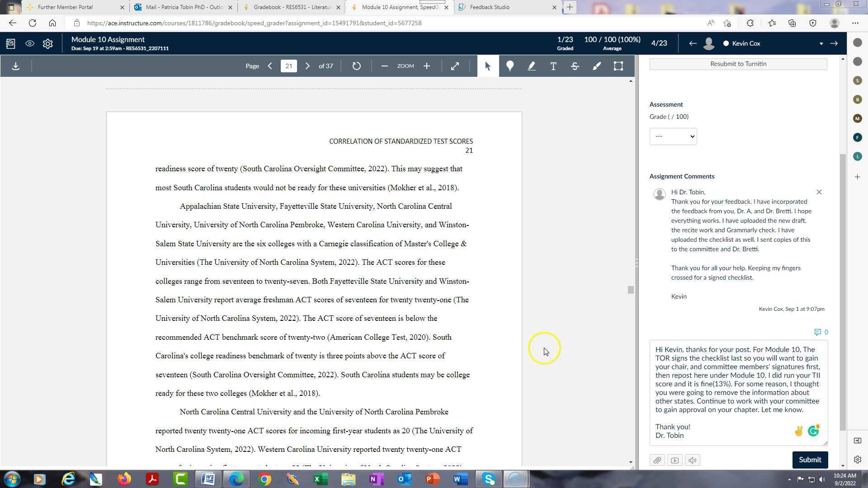Toggle student names visibility eye icon

[30, 43]
